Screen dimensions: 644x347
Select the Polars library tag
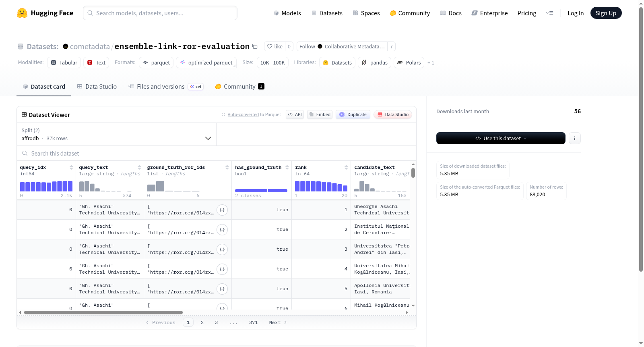tap(409, 62)
